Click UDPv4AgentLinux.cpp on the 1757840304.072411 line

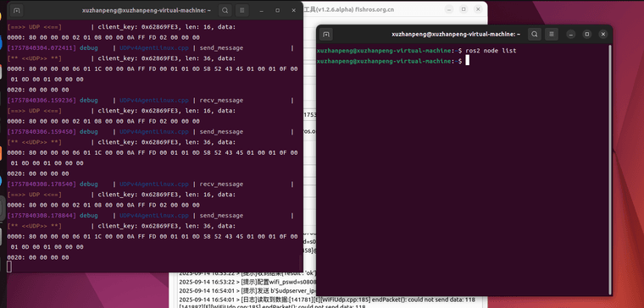point(154,48)
